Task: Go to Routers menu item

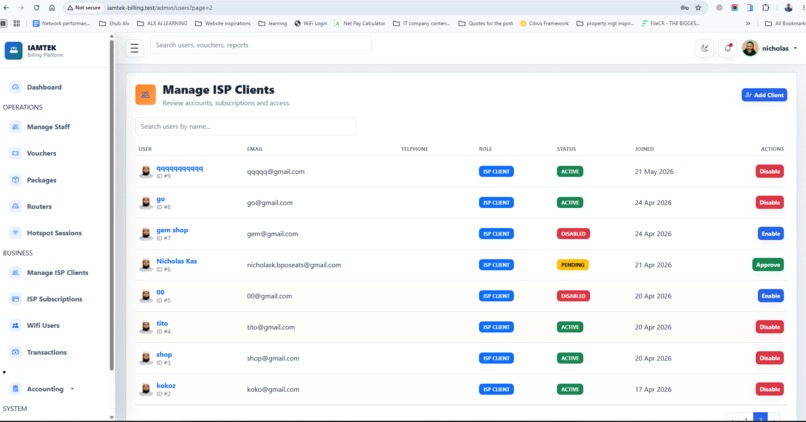Action: pyautogui.click(x=40, y=206)
